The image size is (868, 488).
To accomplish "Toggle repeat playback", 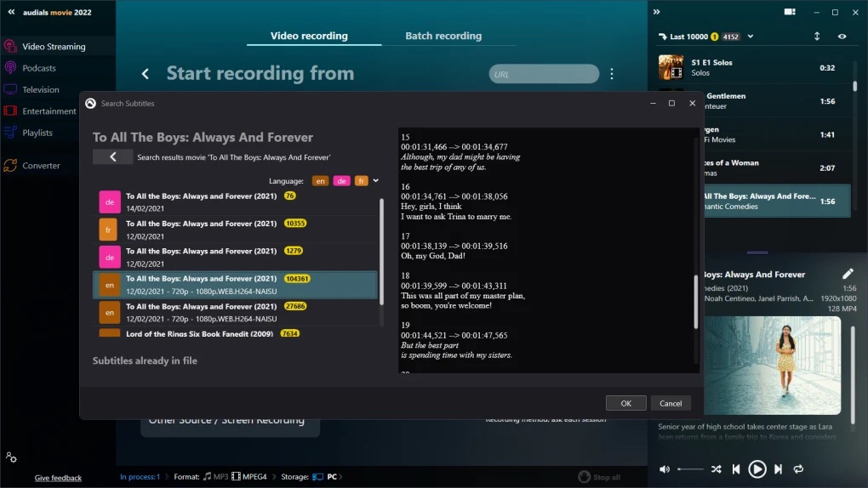I will 798,469.
